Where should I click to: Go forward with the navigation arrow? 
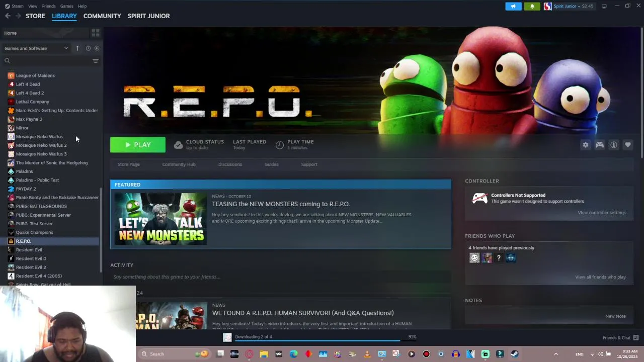point(18,16)
